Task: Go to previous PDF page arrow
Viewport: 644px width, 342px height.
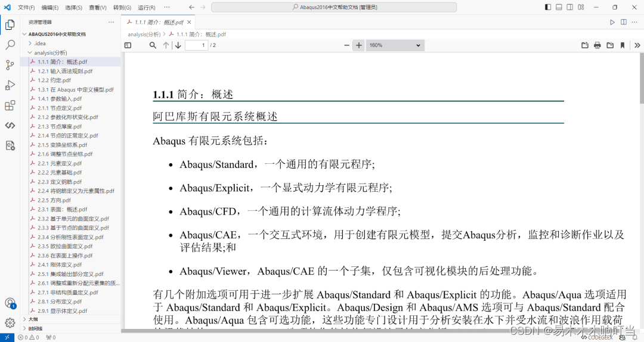Action: 166,45
